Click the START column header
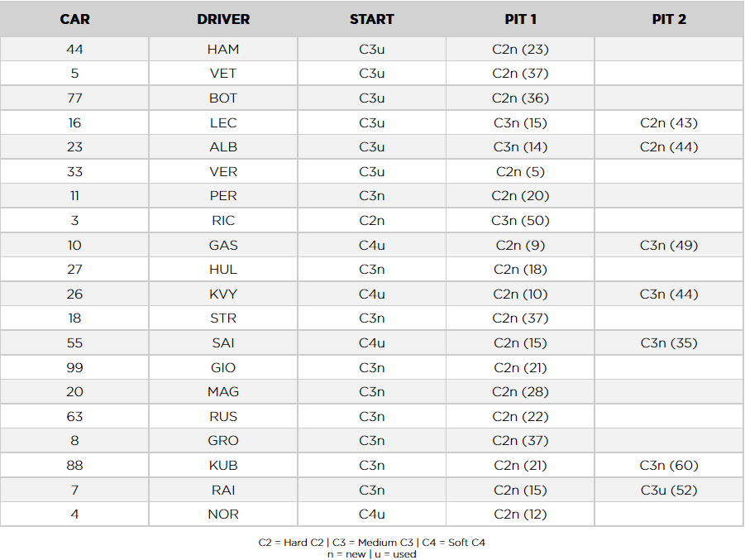The height and width of the screenshot is (560, 745). [x=371, y=19]
